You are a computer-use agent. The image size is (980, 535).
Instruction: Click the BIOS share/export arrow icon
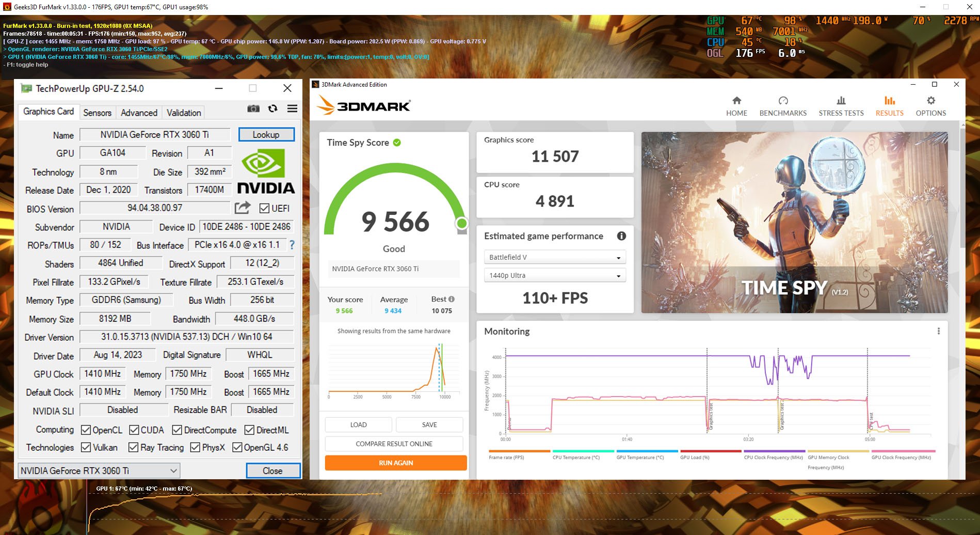tap(243, 208)
